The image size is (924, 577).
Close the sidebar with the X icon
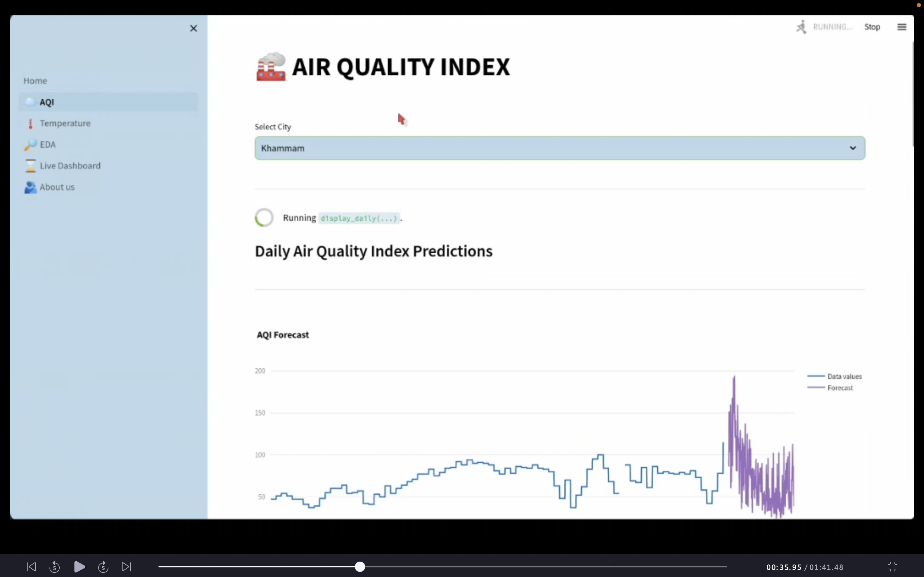coord(193,28)
